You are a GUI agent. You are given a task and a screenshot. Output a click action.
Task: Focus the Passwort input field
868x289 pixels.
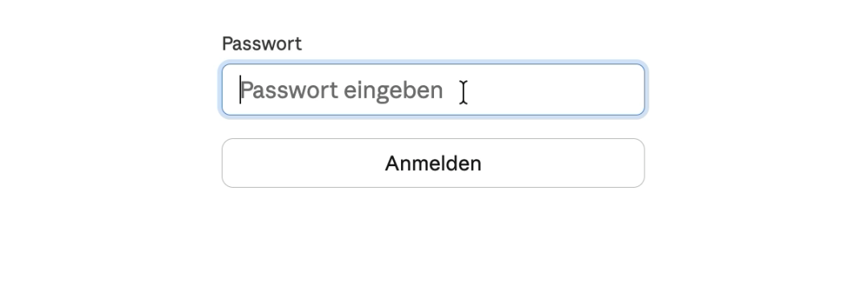tap(433, 90)
